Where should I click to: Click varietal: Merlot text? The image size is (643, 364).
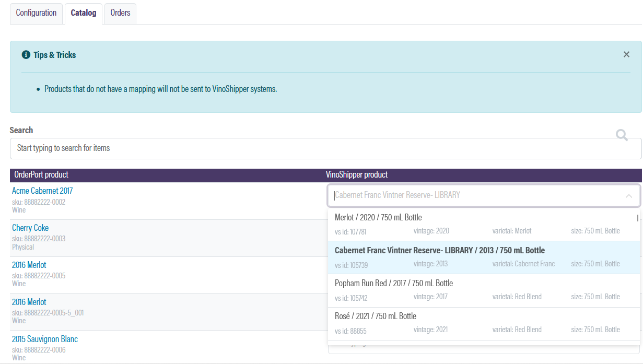511,231
